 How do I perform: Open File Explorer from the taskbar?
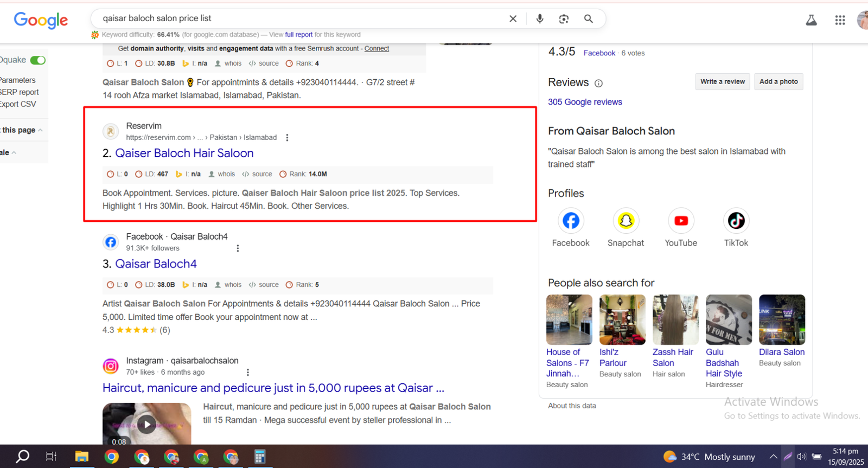click(x=81, y=457)
